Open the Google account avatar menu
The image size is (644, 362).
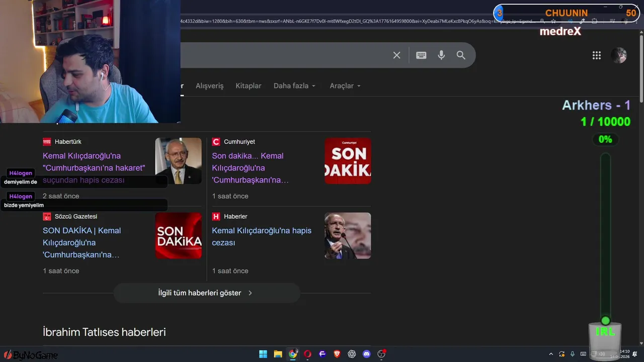[x=619, y=55]
